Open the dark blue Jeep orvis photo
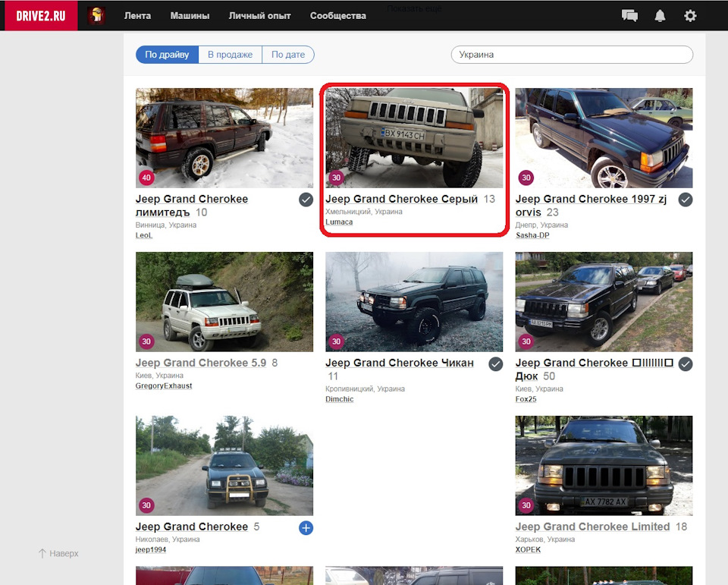 click(604, 138)
